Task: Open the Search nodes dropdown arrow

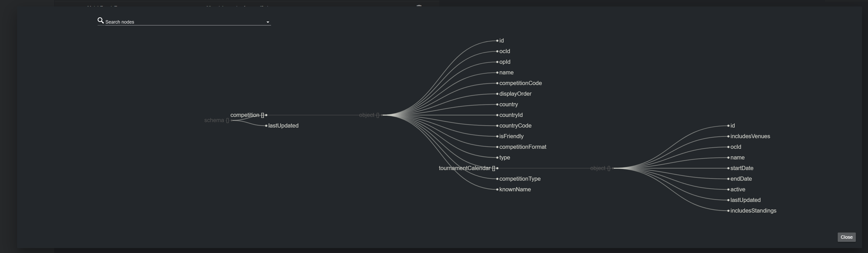Action: click(268, 22)
